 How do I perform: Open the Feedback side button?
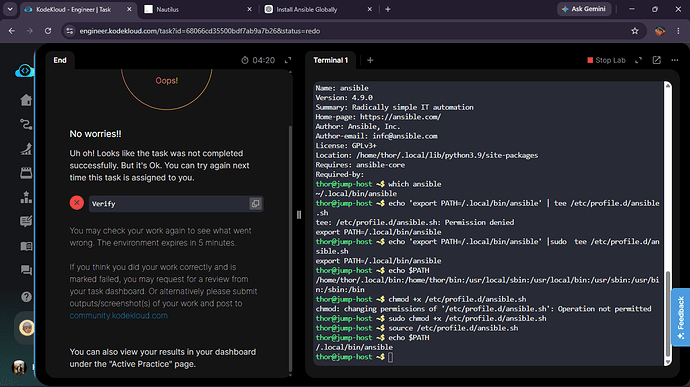point(680,317)
